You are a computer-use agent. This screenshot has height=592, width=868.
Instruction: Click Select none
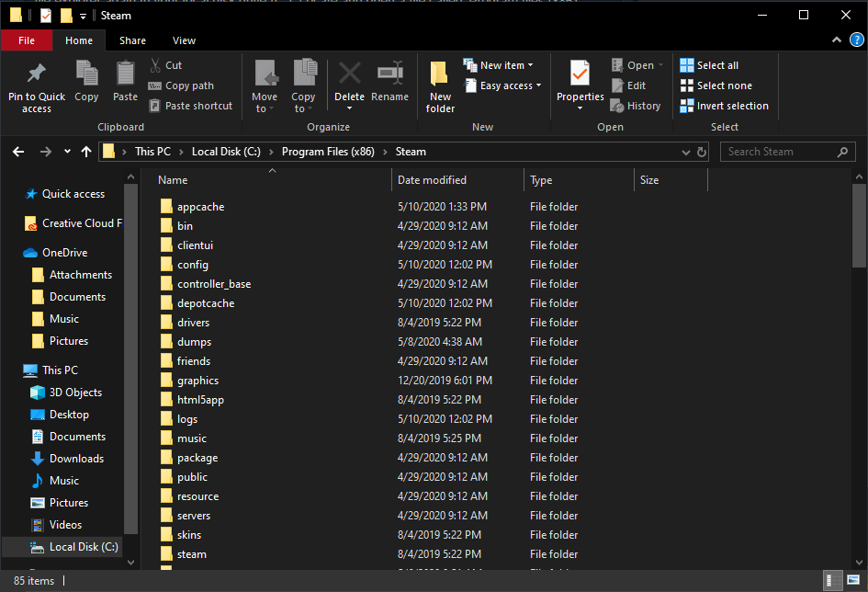716,85
